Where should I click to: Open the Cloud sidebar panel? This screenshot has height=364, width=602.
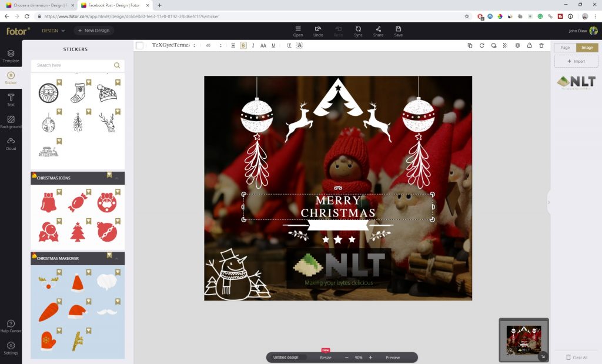pos(11,143)
